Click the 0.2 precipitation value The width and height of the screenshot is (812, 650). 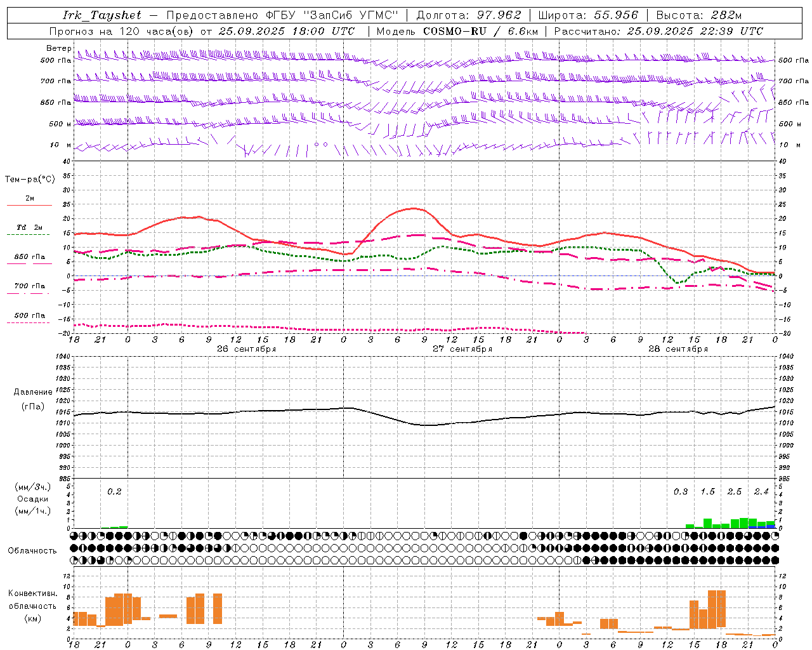[x=114, y=492]
